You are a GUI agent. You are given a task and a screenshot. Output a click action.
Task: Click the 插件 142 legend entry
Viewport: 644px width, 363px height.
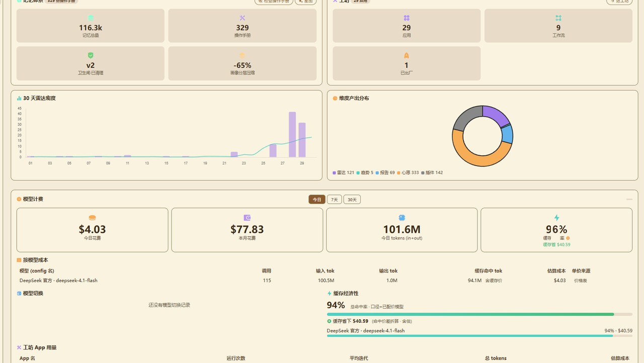pos(432,173)
